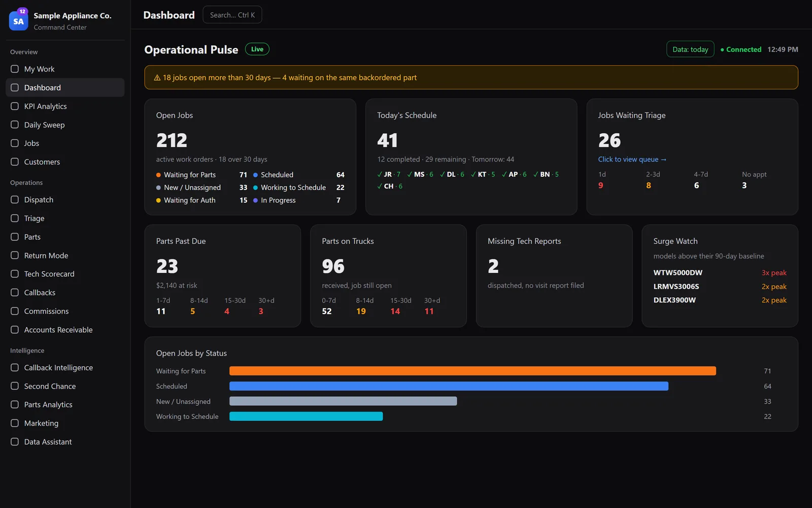
Task: Select model DLEX3900W in Surge Watch
Action: [x=674, y=300]
